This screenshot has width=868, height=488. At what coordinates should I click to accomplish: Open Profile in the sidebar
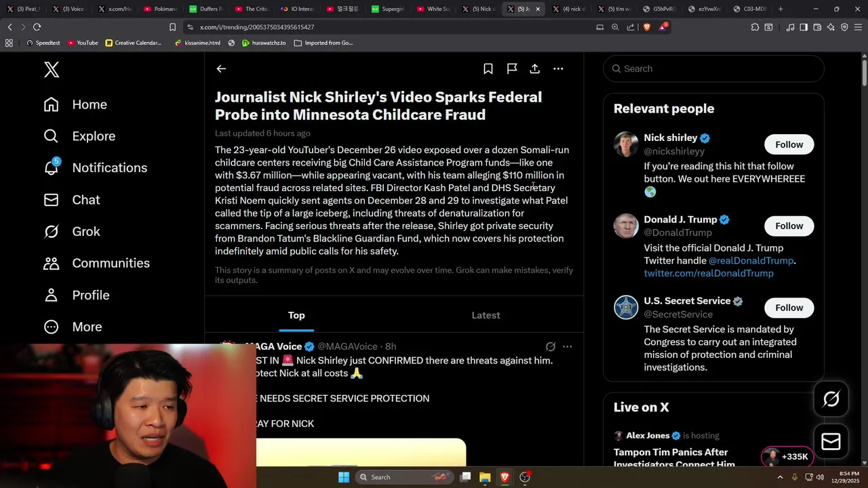coord(76,295)
